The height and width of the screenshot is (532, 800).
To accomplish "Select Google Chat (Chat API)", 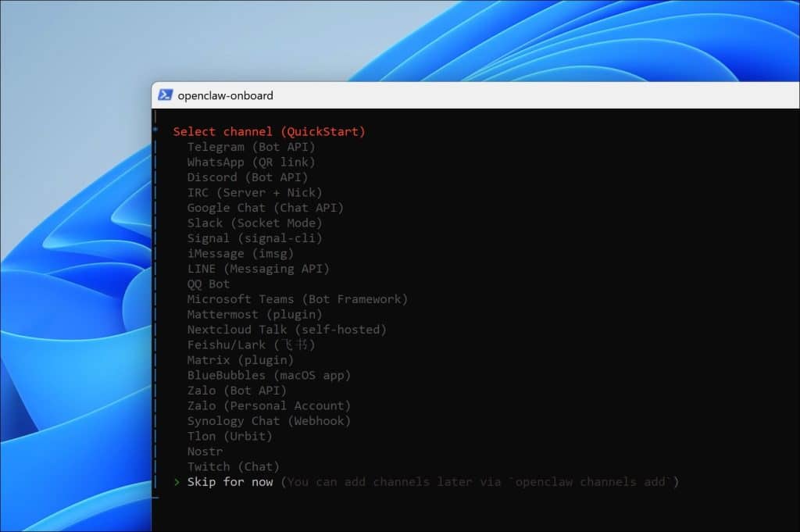I will tap(265, 208).
